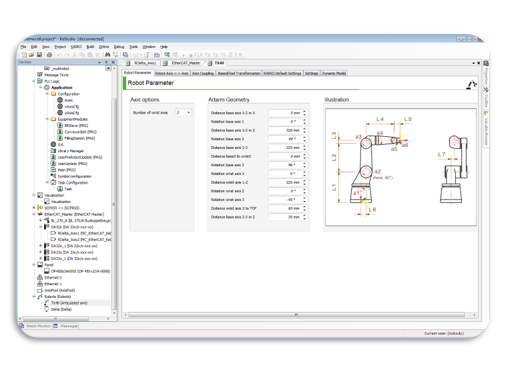Viewport: 517px width, 365px height.
Task: Click the Library Manager icon in device tree
Action: (x=53, y=151)
